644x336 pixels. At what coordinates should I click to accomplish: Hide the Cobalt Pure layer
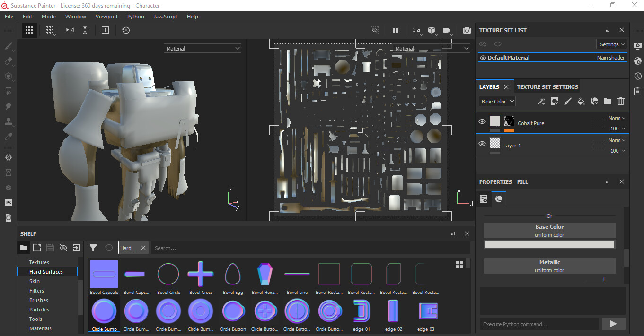(482, 121)
